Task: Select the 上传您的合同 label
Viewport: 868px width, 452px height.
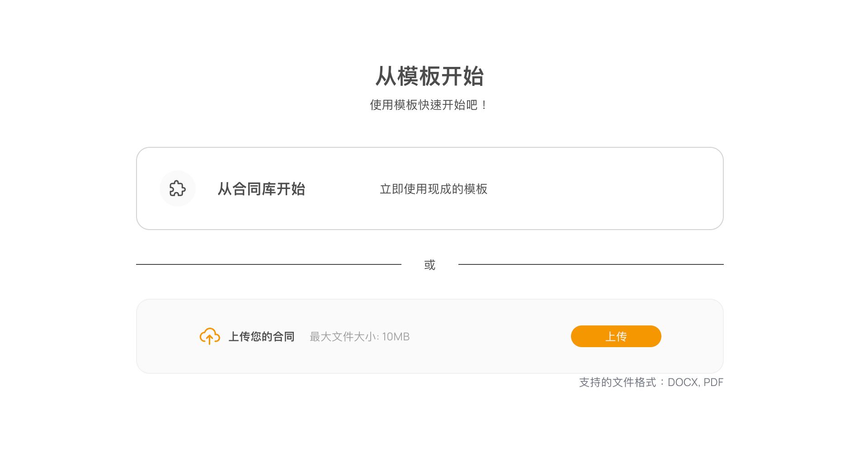Action: 261,337
